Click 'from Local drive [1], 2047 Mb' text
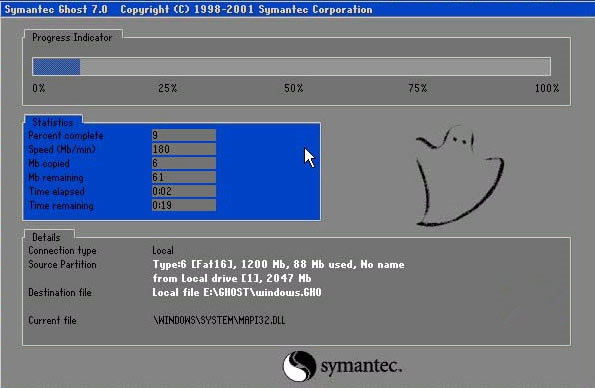Screen dimensions: 595x388 pos(232,278)
